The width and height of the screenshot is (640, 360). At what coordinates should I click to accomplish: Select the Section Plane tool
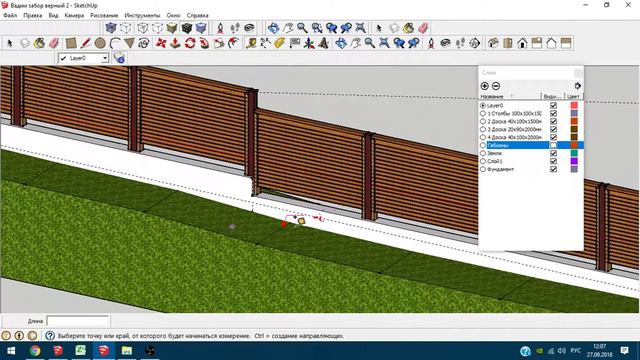(x=474, y=43)
